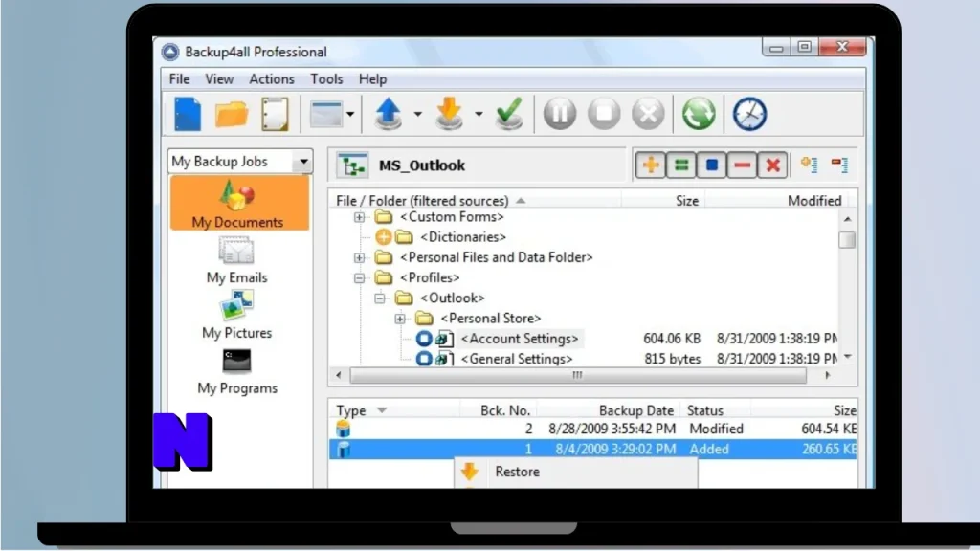Open the dropdown arrow beside the Restore toolbar icon

tap(479, 115)
